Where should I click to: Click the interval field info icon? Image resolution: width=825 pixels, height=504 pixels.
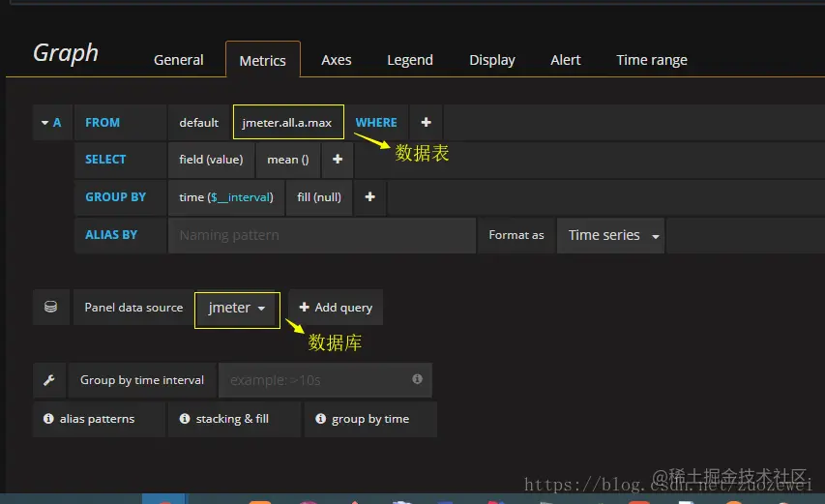417,379
